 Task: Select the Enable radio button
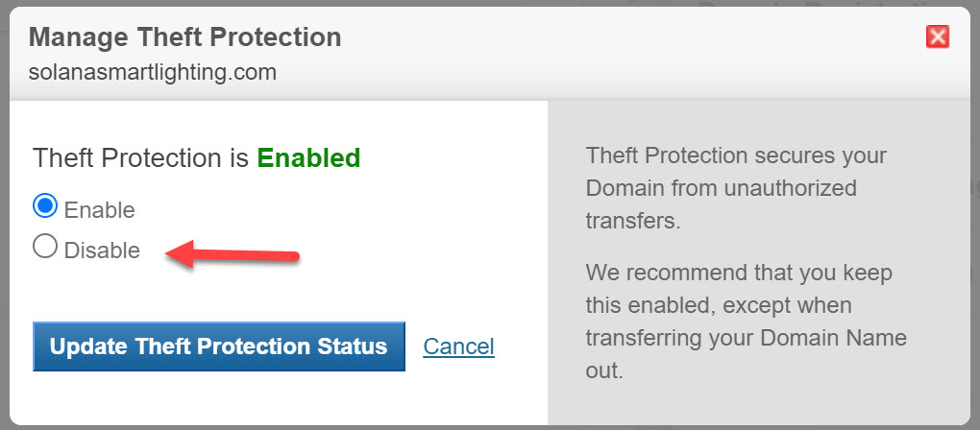45,207
